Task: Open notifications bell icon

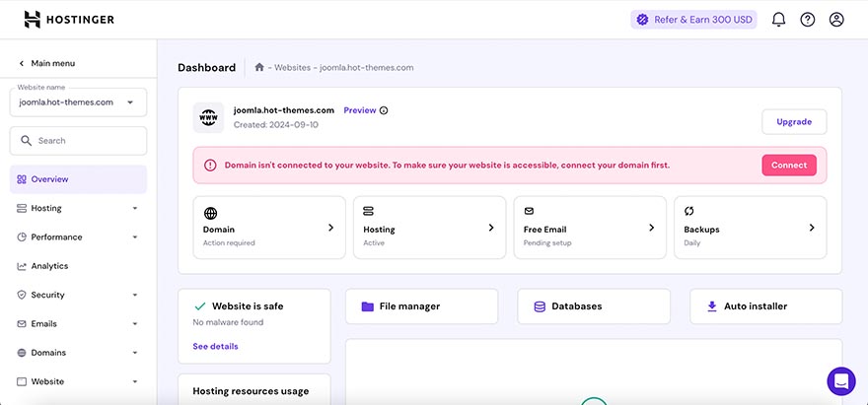Action: [x=778, y=20]
